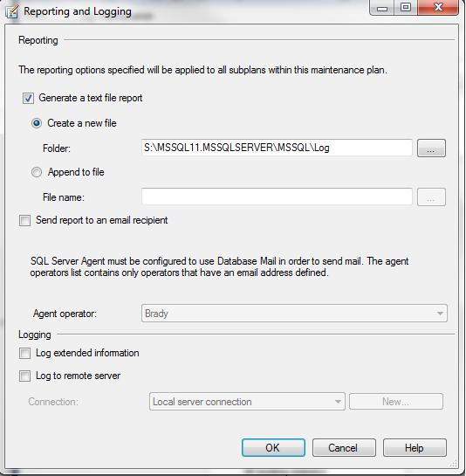Screen dimensions: 466x476
Task: Uncheck Generate a text file report
Action: pyautogui.click(x=28, y=99)
